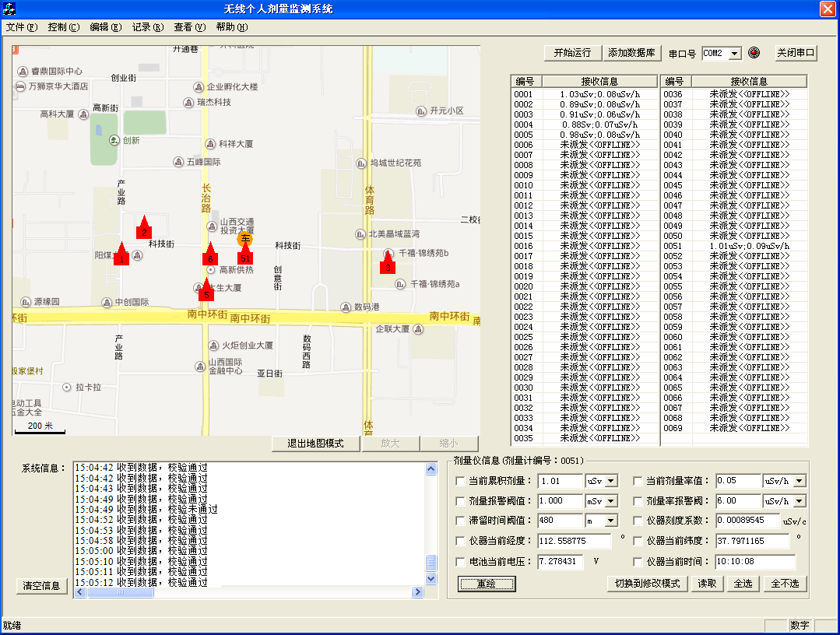
Task: Click red map marker number 51
Action: (x=245, y=253)
